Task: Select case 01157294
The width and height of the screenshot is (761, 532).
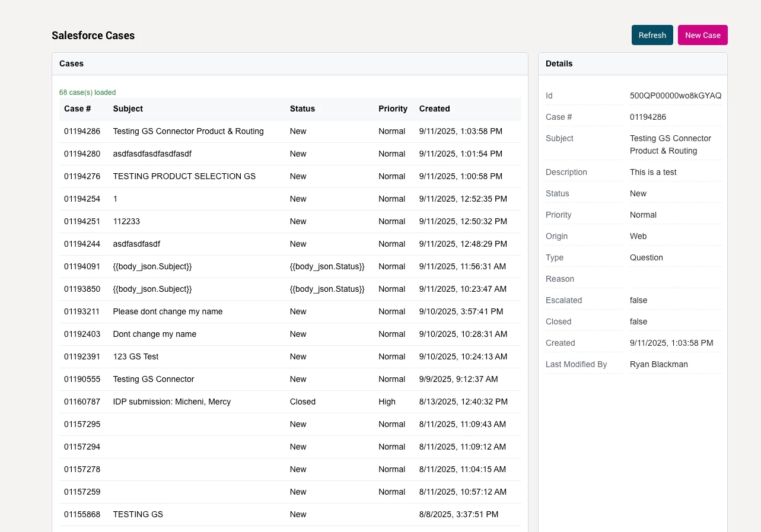Action: coord(290,447)
